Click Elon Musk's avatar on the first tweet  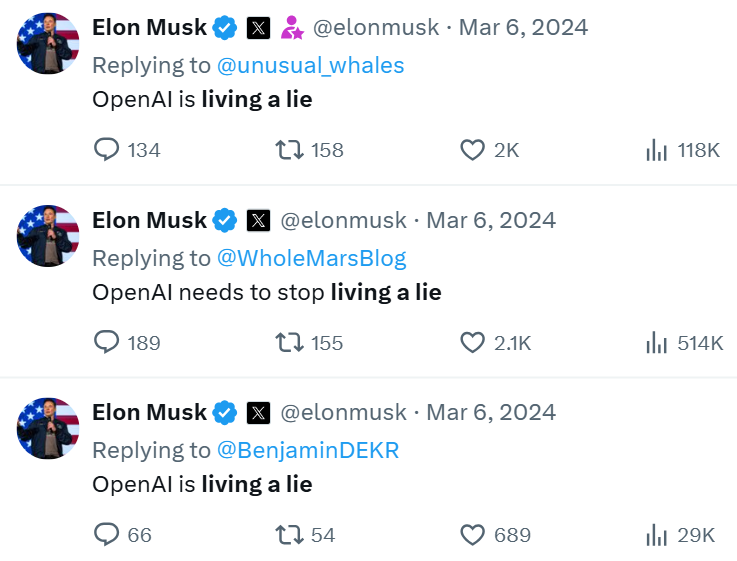pyautogui.click(x=48, y=43)
